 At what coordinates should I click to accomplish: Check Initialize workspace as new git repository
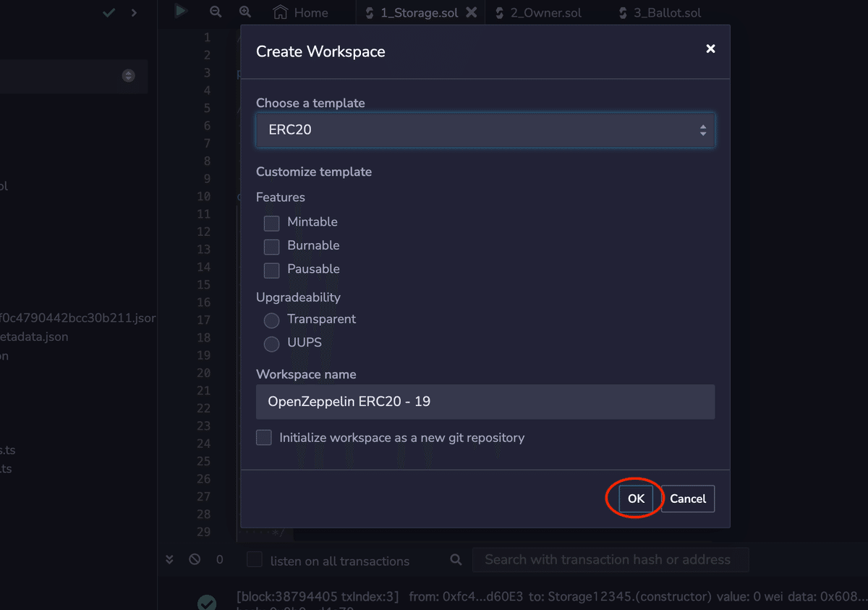[264, 438]
